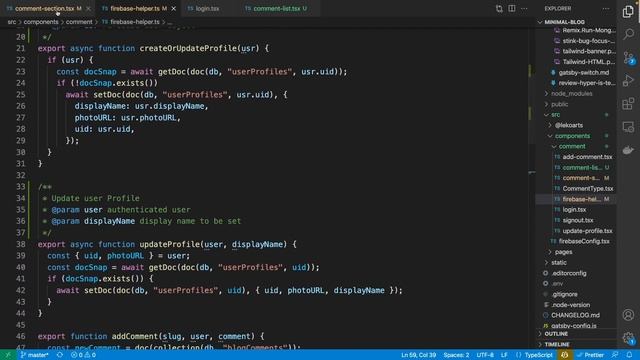Open the Remote Explorer icon

coord(628,127)
